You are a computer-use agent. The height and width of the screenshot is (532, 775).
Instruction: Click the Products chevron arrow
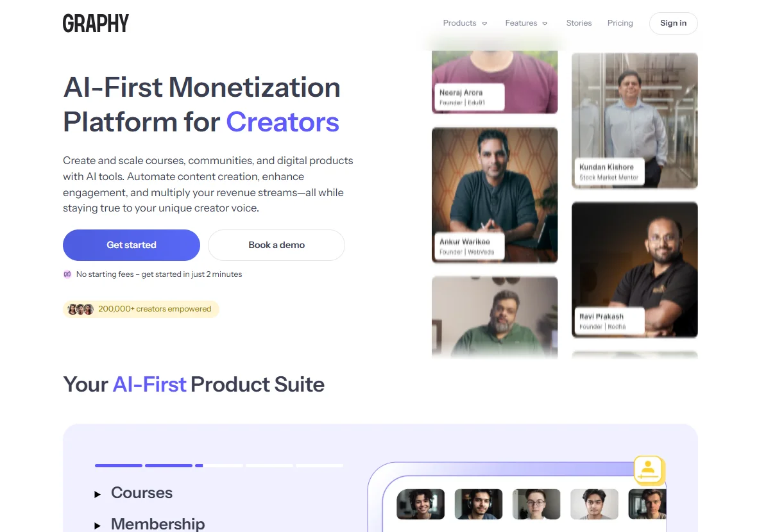click(x=484, y=24)
